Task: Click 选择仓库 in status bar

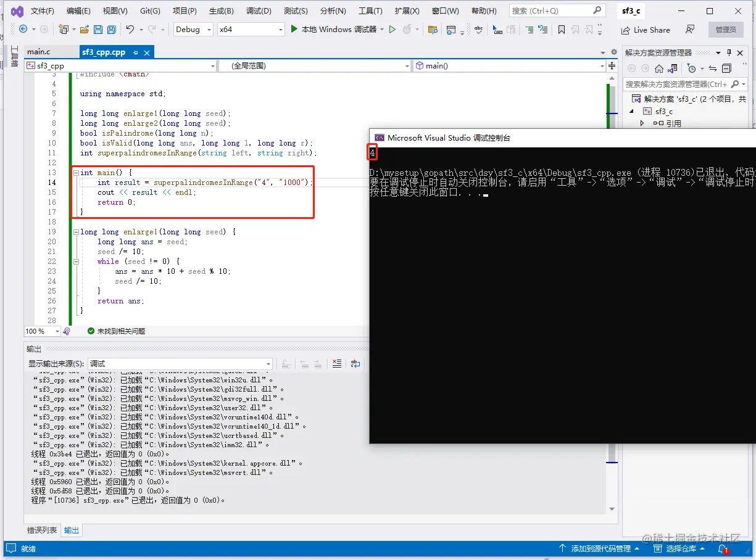Action: pos(678,548)
